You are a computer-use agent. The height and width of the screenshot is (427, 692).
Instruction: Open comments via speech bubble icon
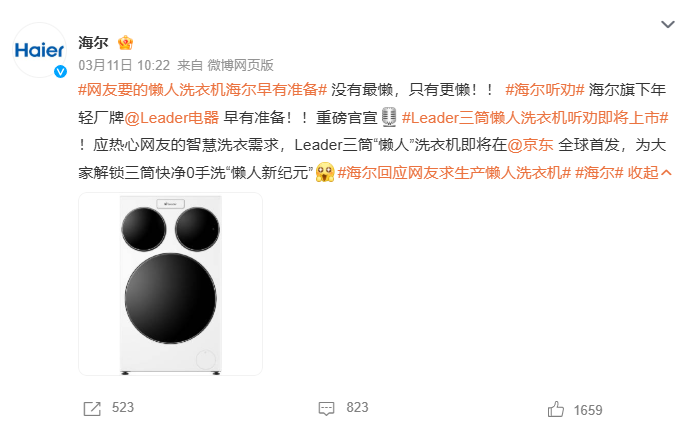[327, 408]
